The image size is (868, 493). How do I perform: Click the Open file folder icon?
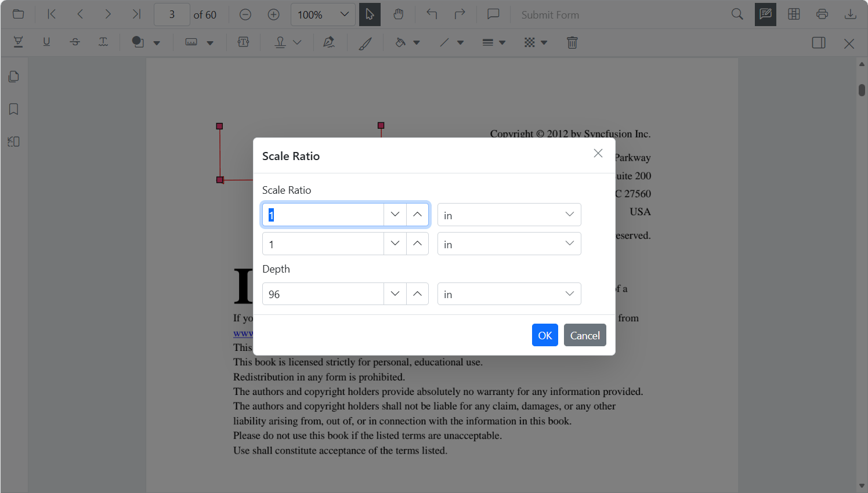coord(19,14)
